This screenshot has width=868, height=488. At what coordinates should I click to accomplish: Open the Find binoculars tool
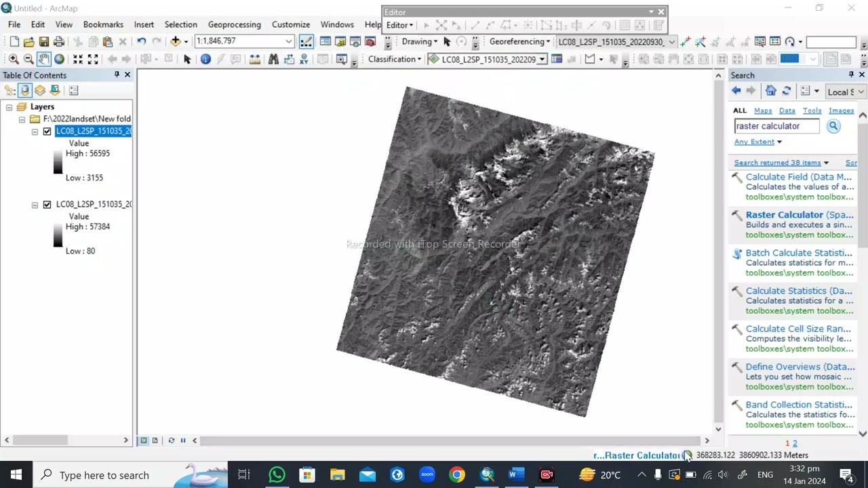[273, 60]
